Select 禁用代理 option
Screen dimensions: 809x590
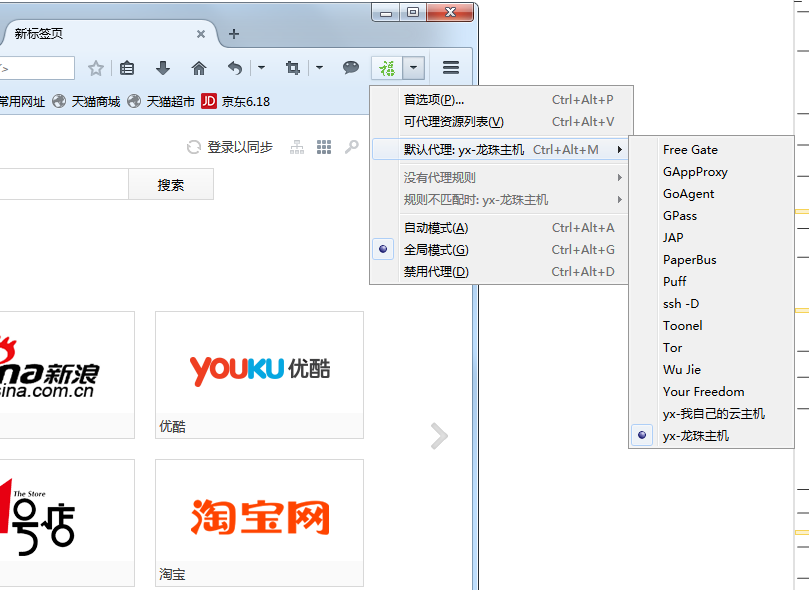click(x=499, y=272)
